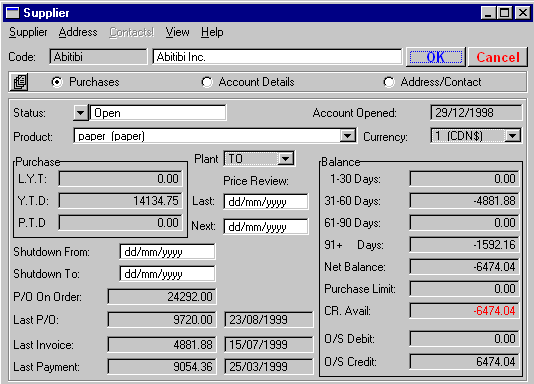The image size is (534, 384).
Task: Click the copy documents icon button
Action: click(19, 82)
